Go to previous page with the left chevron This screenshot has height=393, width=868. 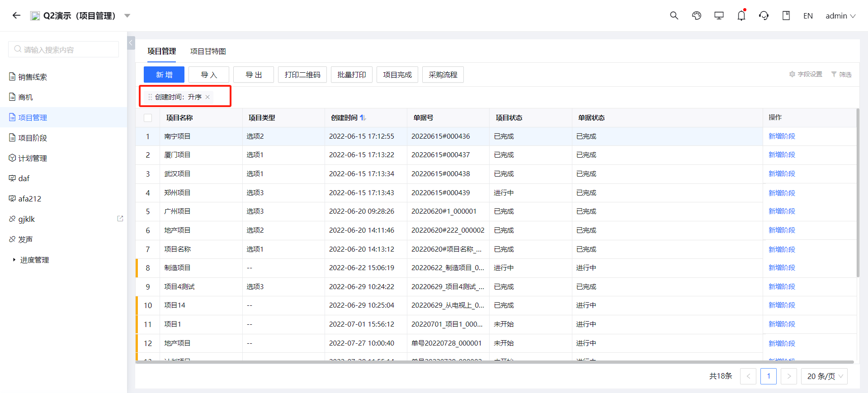click(x=748, y=376)
